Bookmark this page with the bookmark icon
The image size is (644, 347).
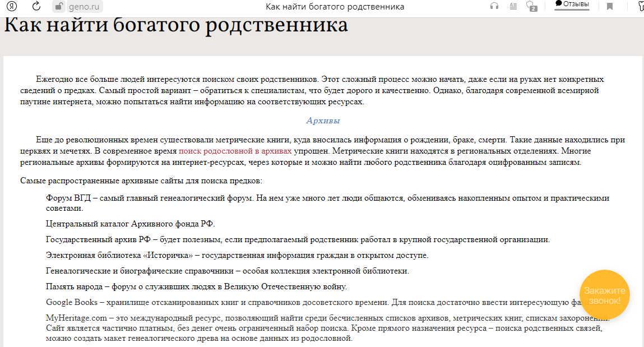[x=610, y=6]
